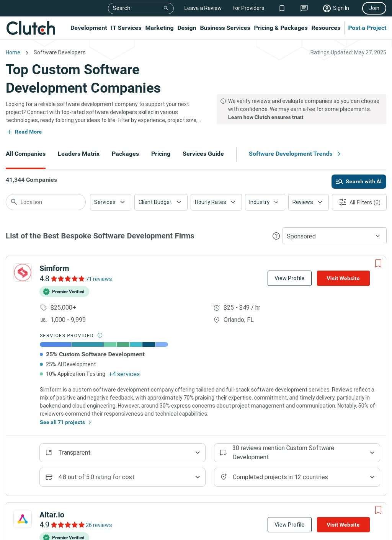This screenshot has width=392, height=540.
Task: Click the Clutch logo
Action: pyautogui.click(x=31, y=28)
